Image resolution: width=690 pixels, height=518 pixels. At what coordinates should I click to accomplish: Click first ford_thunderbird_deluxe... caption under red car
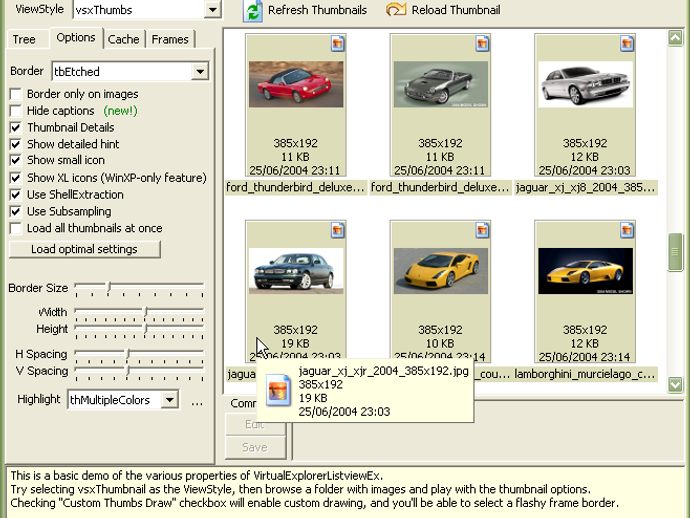tap(296, 187)
